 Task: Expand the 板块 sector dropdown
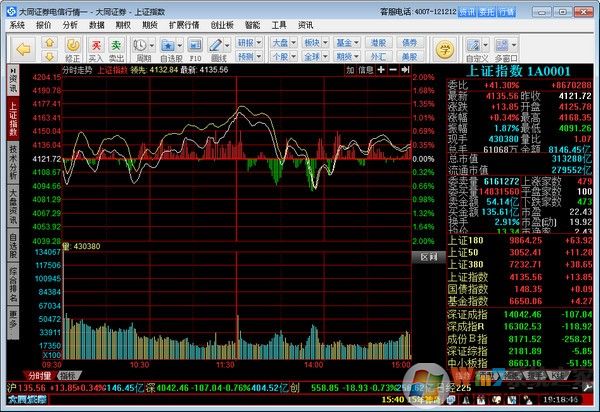point(312,42)
